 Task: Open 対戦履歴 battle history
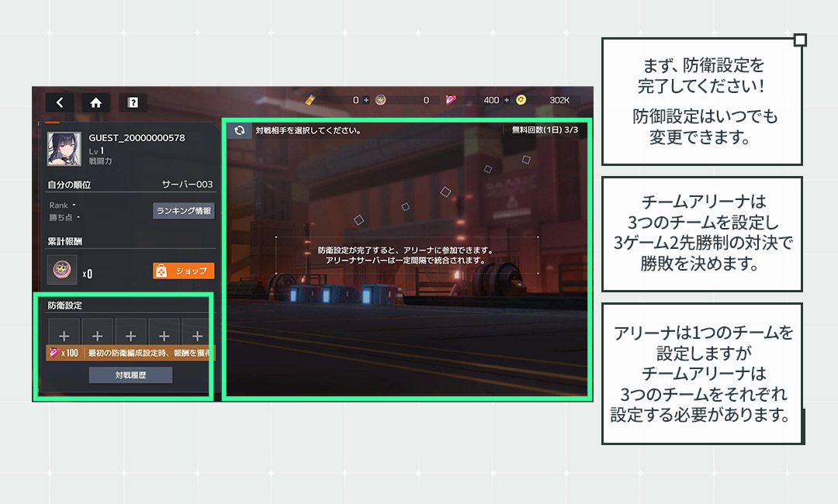tap(130, 375)
